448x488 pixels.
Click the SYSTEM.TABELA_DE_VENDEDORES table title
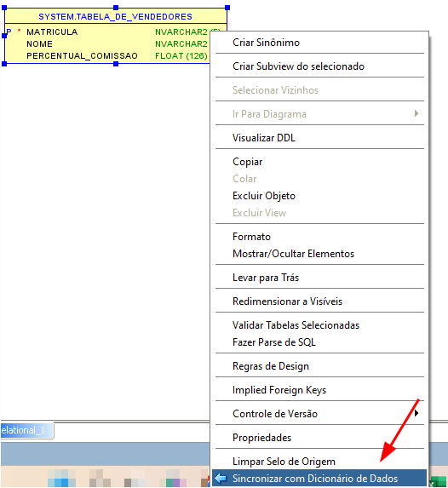click(x=115, y=17)
